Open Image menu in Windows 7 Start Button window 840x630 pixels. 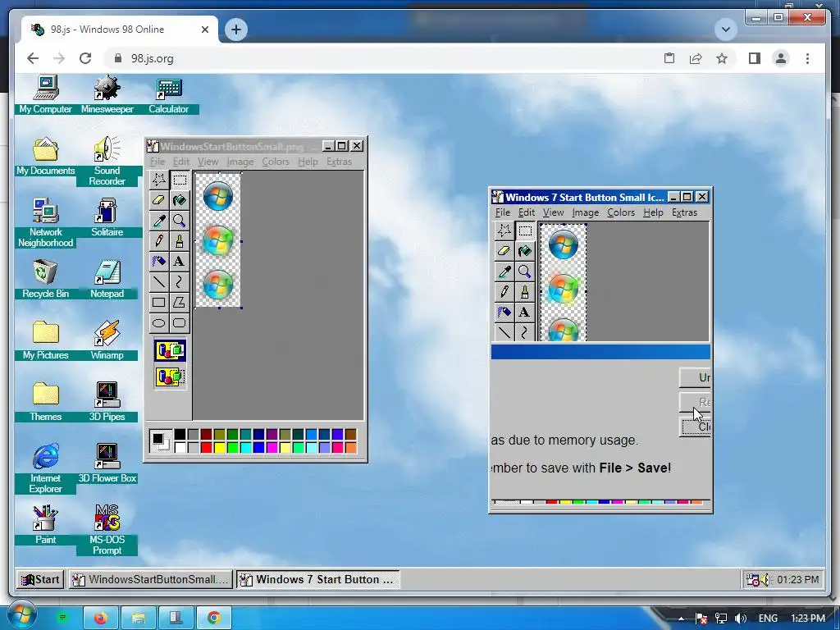585,212
